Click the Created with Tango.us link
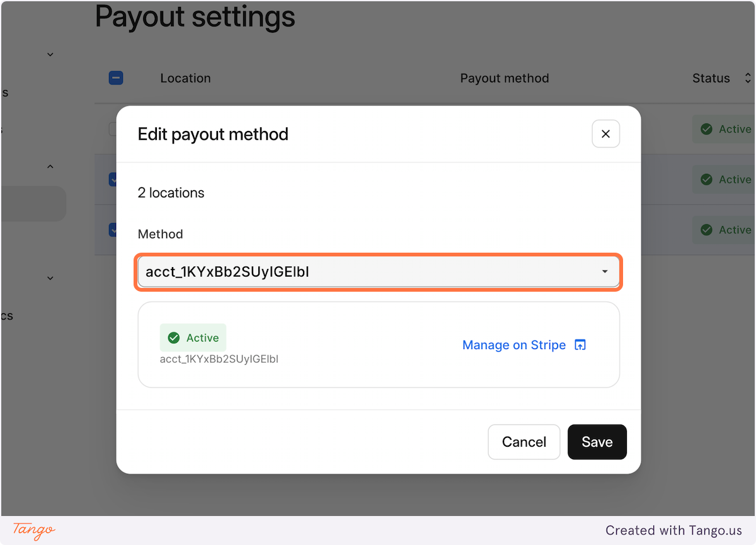The image size is (756, 545). coord(673,531)
